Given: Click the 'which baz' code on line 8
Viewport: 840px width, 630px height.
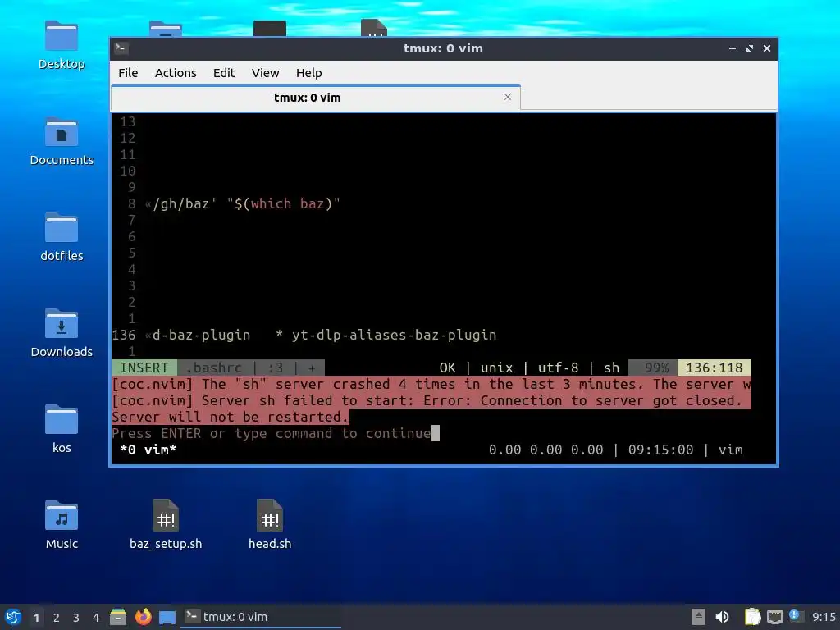Looking at the screenshot, I should pyautogui.click(x=287, y=203).
